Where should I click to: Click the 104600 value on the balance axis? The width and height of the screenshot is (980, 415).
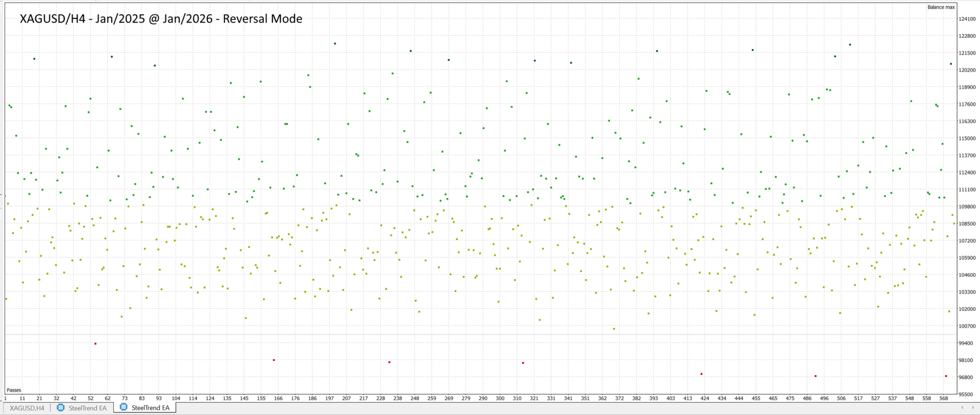[967, 275]
